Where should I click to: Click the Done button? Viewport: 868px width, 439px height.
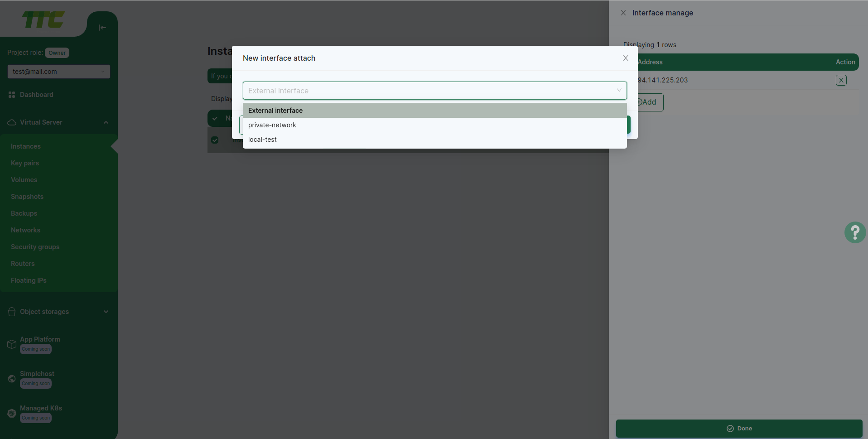(739, 429)
